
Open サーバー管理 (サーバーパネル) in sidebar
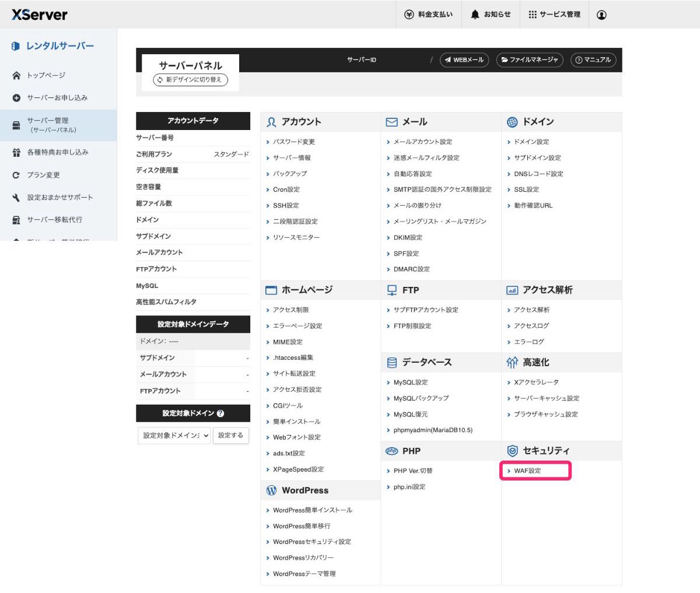[52, 125]
